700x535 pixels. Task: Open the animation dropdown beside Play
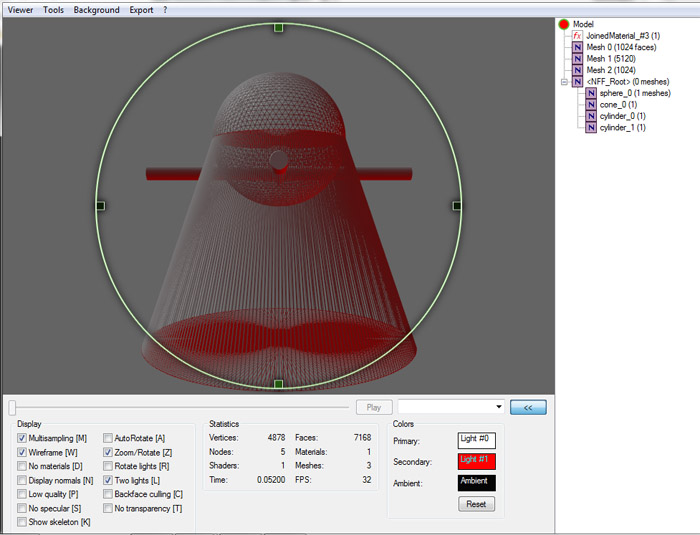[x=451, y=407]
